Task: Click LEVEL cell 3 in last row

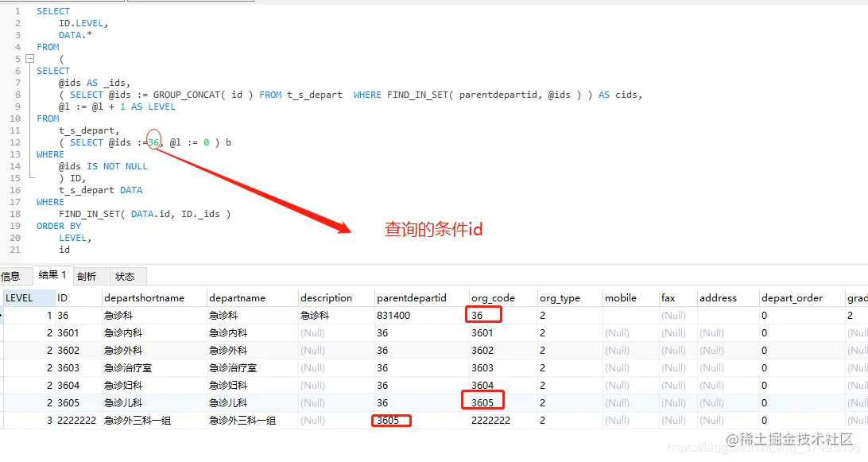Action: coord(29,421)
